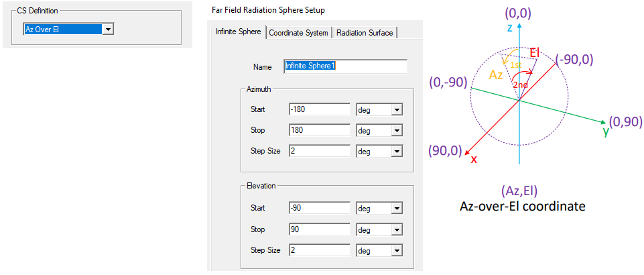
Task: Open the Coordinate System tab
Action: tap(298, 32)
